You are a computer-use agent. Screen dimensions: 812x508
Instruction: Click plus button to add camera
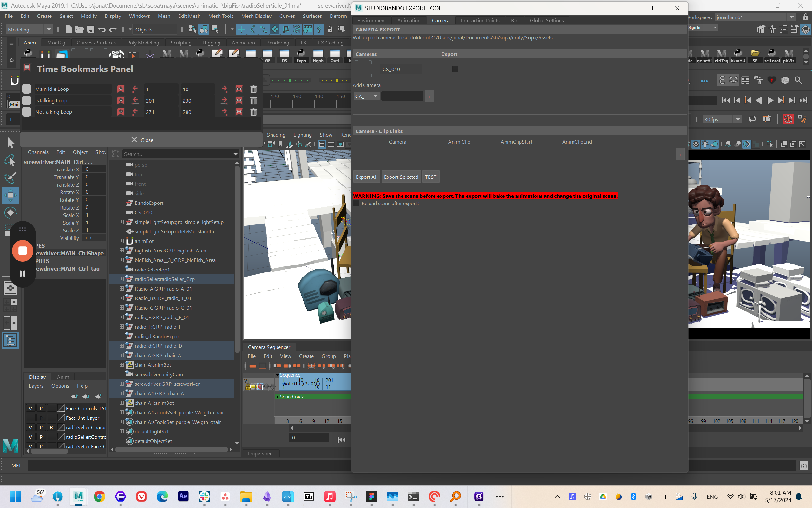tap(429, 97)
